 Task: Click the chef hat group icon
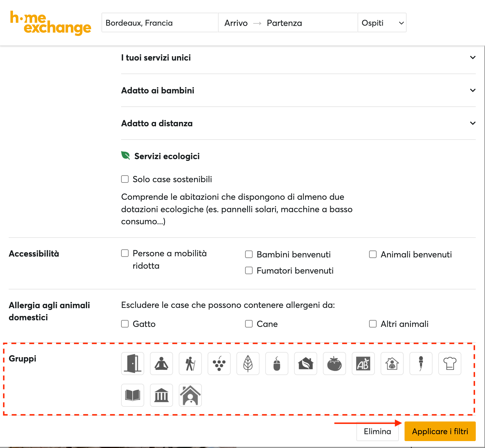pos(450,364)
